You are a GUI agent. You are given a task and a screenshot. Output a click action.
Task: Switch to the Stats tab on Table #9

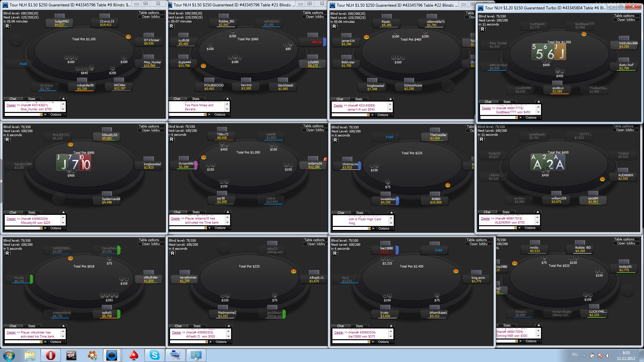coord(32,99)
